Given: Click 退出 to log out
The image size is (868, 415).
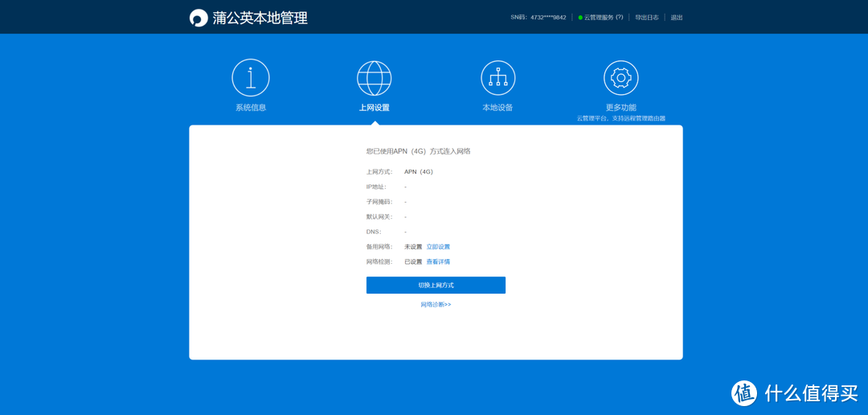Looking at the screenshot, I should 677,18.
